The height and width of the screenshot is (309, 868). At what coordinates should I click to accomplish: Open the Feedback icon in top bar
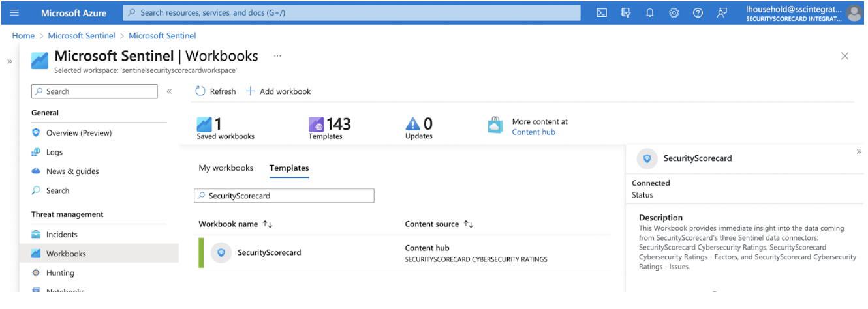click(x=722, y=13)
